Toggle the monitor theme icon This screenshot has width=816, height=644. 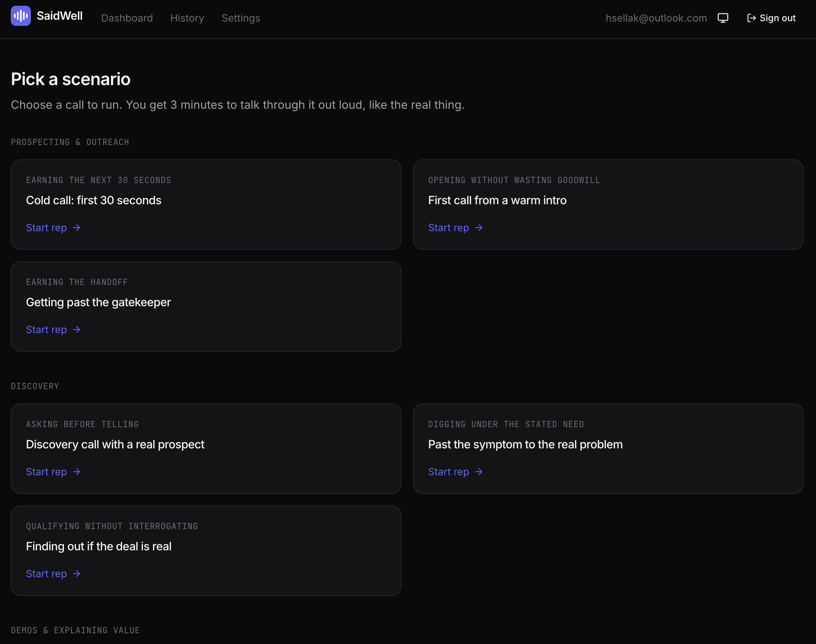tap(723, 18)
